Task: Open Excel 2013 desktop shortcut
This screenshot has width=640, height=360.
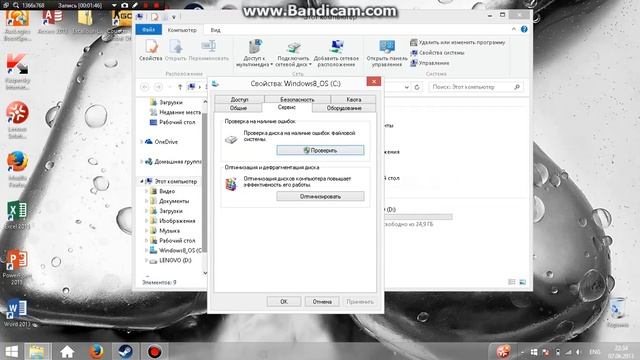Action: pos(17,215)
